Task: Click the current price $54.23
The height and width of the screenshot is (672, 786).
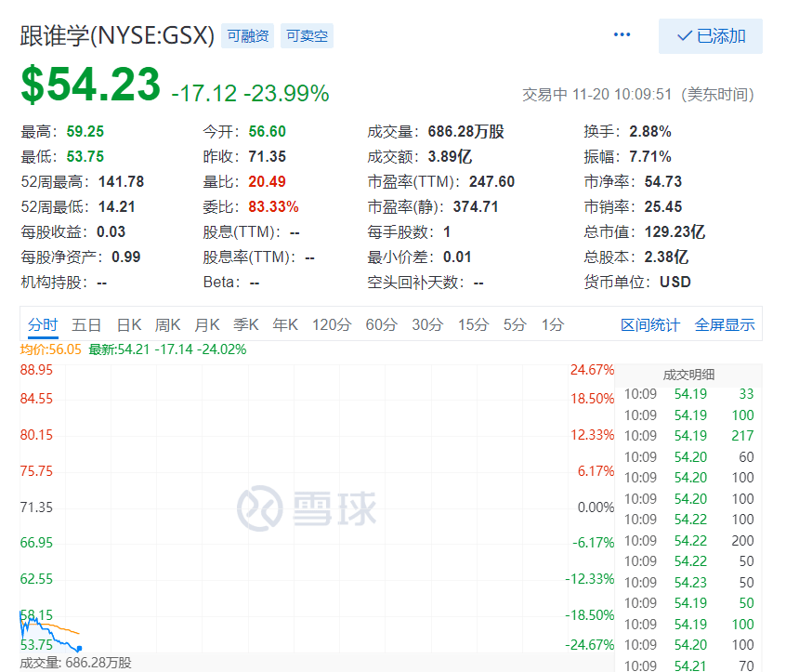Action: pyautogui.click(x=91, y=85)
